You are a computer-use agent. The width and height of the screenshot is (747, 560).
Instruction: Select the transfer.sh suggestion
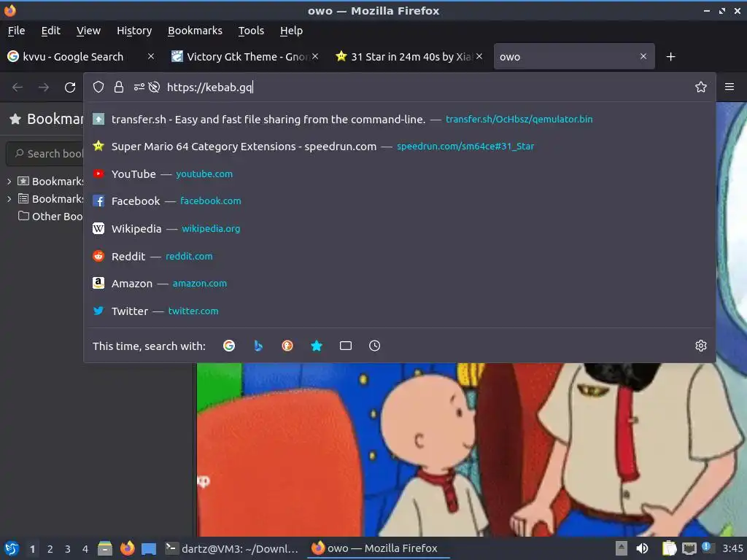tap(400, 119)
